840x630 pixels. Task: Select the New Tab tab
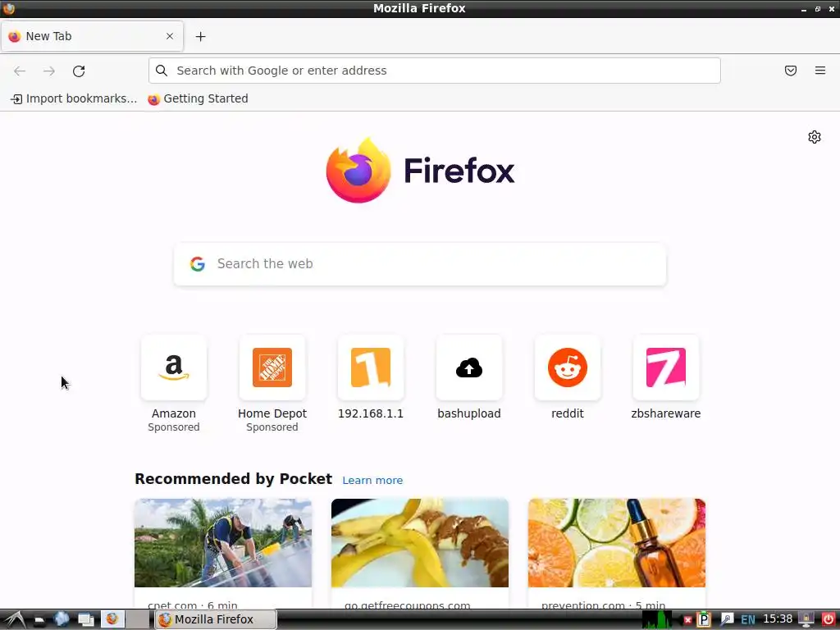pos(92,36)
